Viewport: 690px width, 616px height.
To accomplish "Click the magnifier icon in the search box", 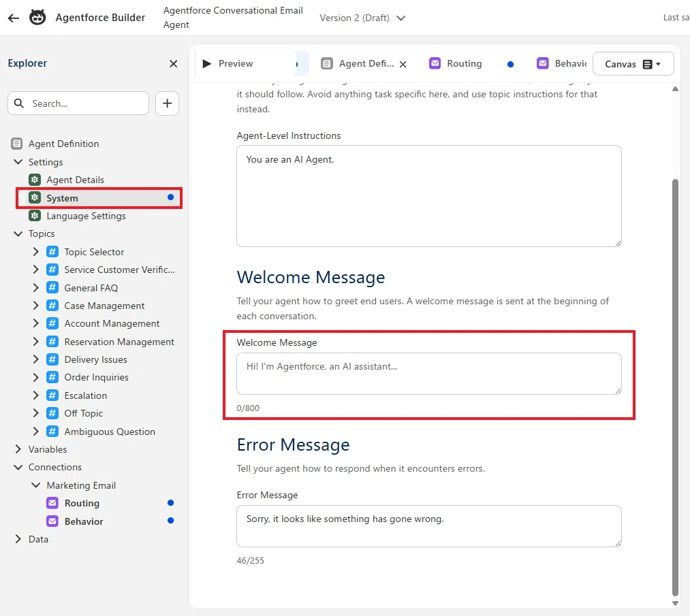I will pos(19,103).
